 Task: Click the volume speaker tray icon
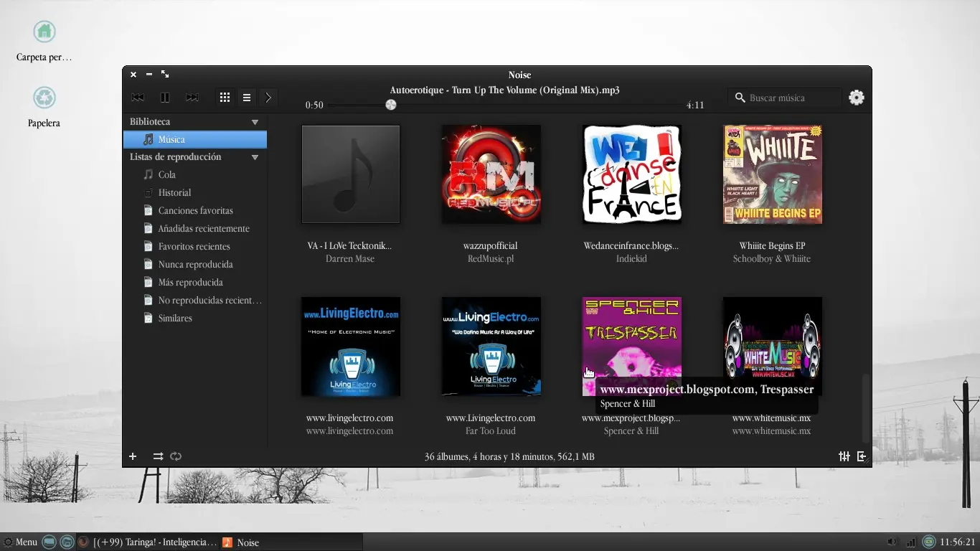[892, 542]
